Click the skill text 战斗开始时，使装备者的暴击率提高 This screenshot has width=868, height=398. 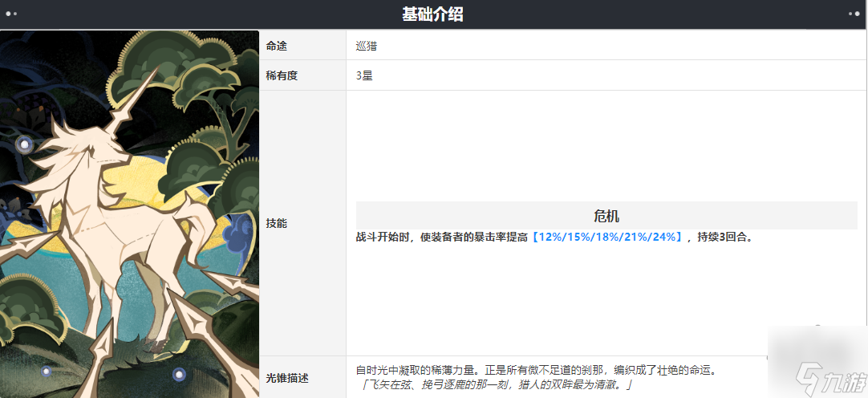[x=442, y=237]
